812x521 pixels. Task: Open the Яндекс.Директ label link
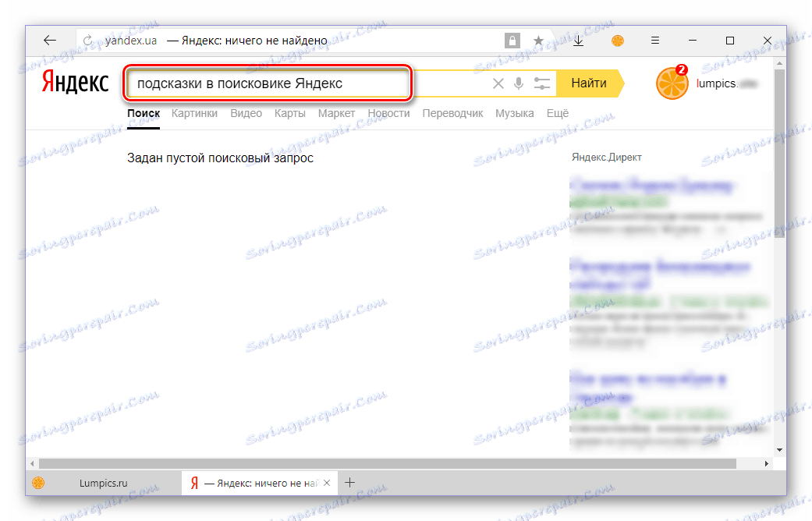(x=606, y=158)
